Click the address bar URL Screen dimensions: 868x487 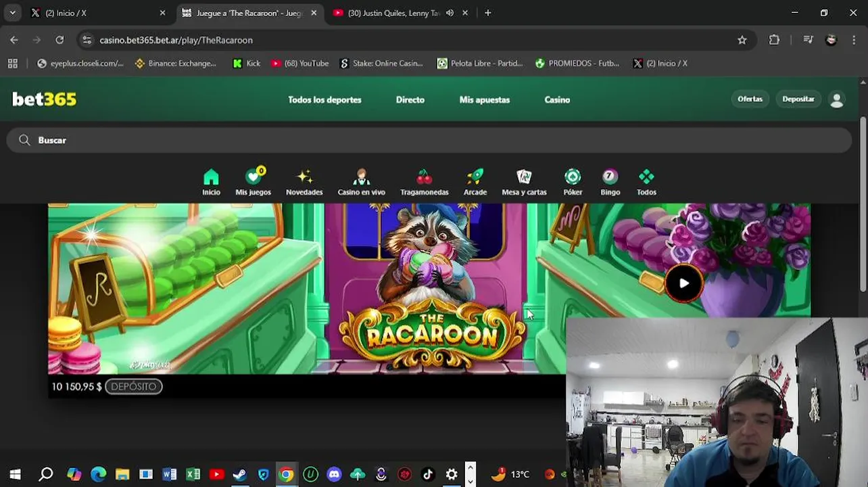[x=176, y=40]
